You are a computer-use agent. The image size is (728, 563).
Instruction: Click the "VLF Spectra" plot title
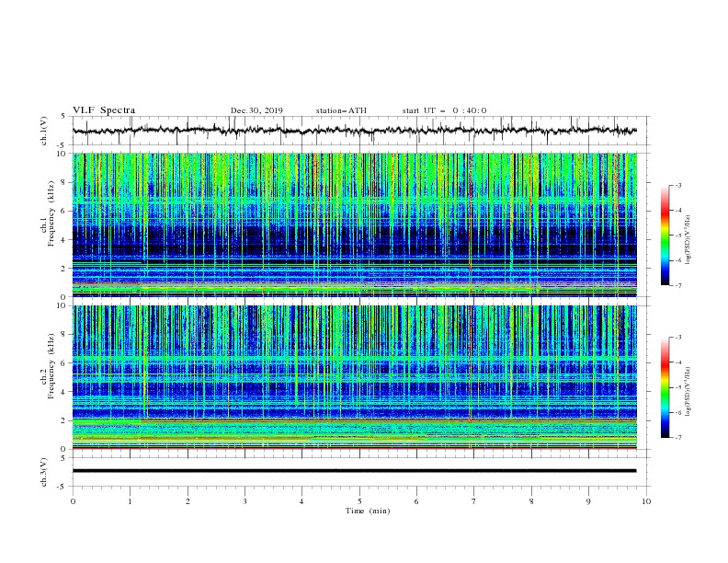104,110
